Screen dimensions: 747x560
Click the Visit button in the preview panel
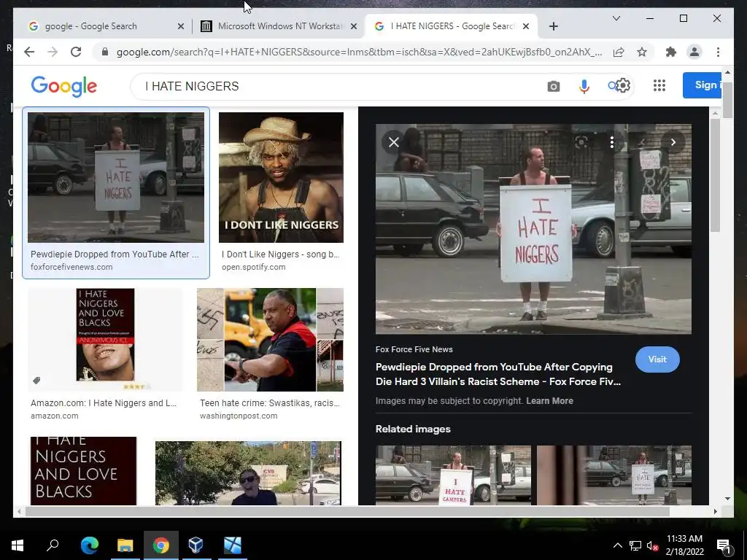click(x=657, y=359)
